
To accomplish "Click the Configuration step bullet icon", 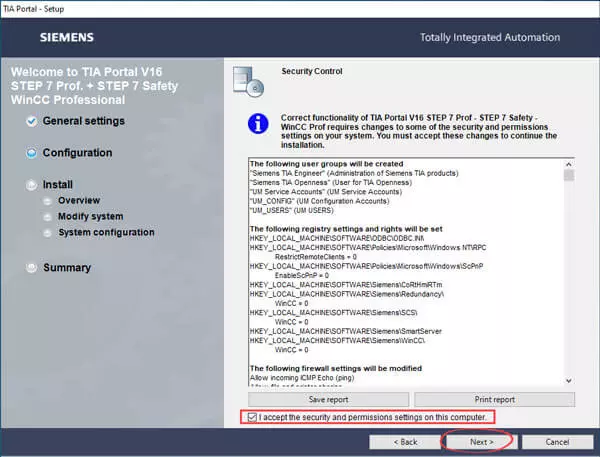I will point(32,153).
